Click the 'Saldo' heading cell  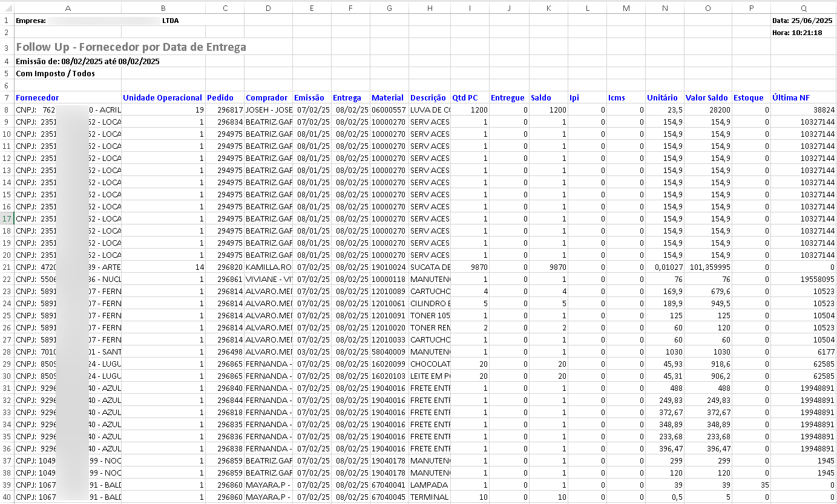tap(548, 97)
